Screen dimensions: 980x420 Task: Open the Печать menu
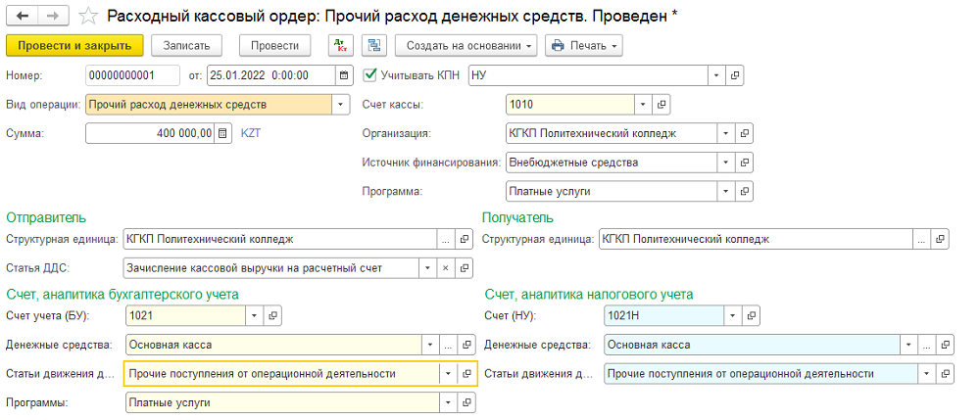(x=584, y=46)
